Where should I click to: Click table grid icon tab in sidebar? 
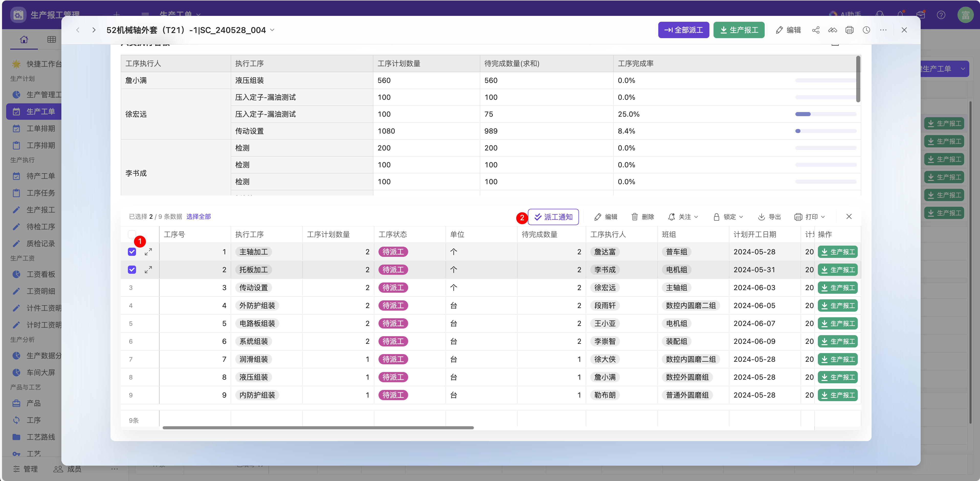[52, 40]
